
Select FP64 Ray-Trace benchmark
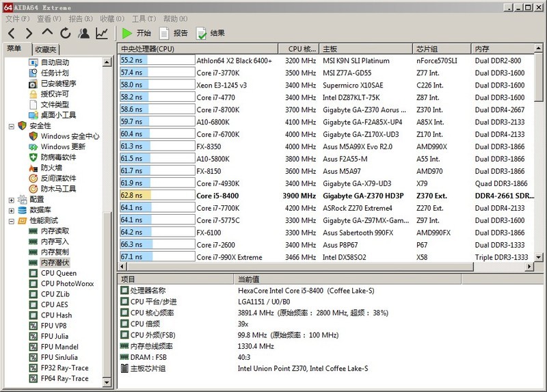(x=64, y=378)
